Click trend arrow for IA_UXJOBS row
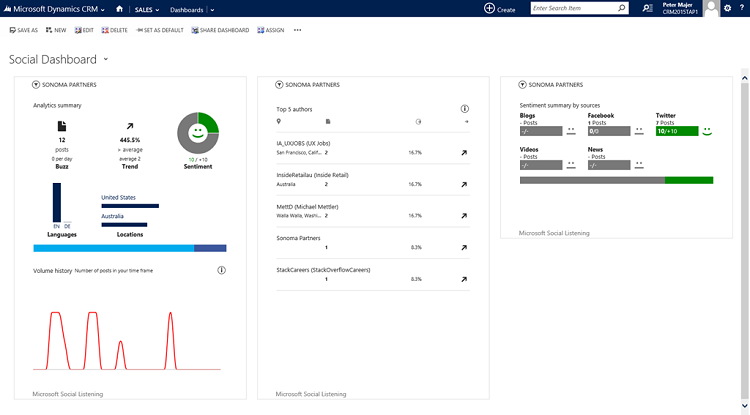 pyautogui.click(x=464, y=153)
